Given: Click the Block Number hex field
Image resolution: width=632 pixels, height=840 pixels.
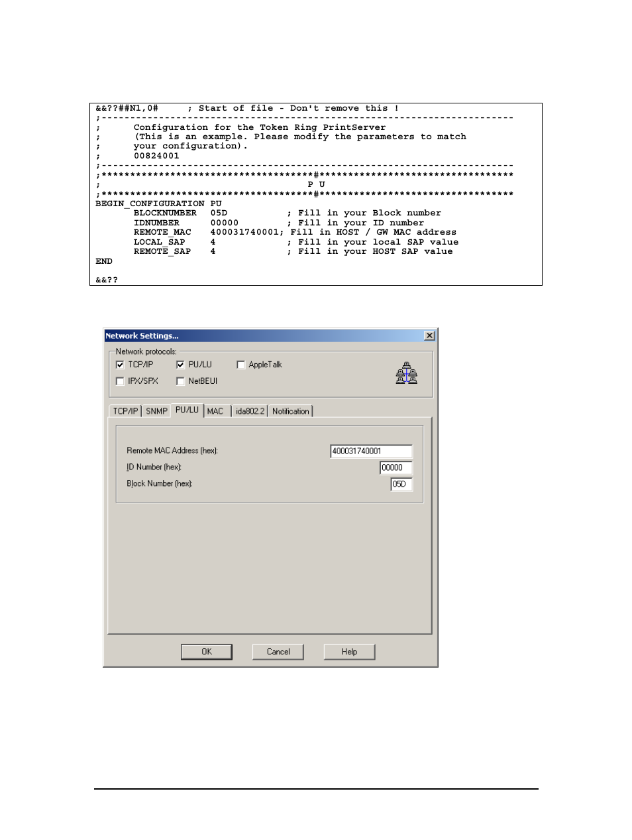Looking at the screenshot, I should coord(401,484).
